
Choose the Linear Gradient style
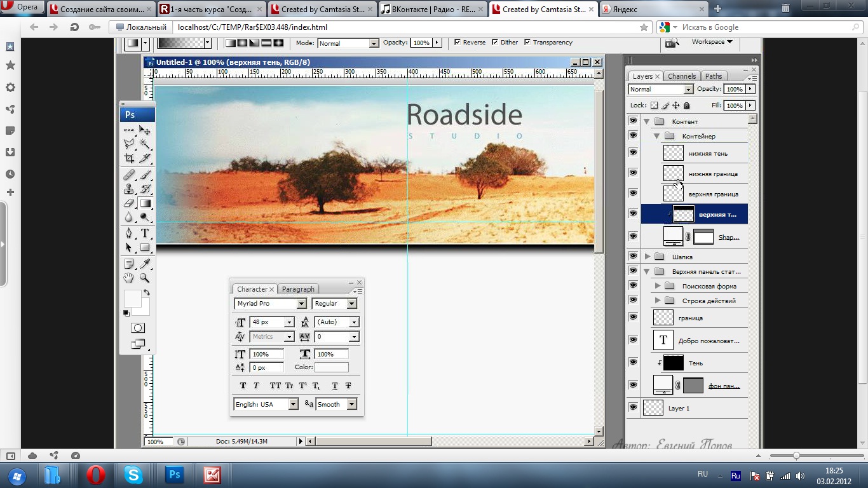(230, 43)
